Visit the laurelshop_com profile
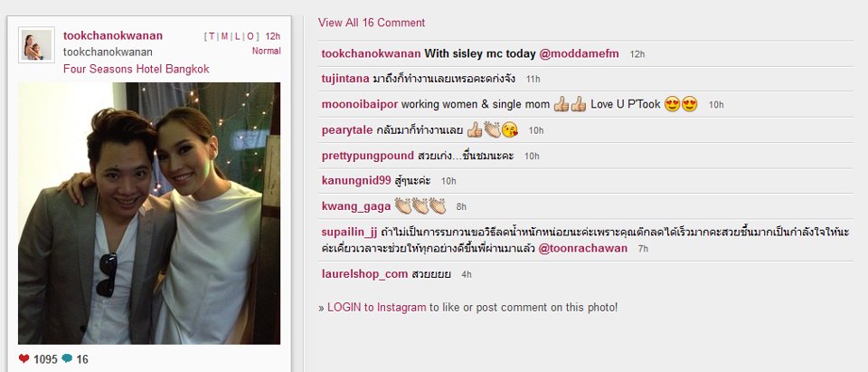 [x=364, y=274]
